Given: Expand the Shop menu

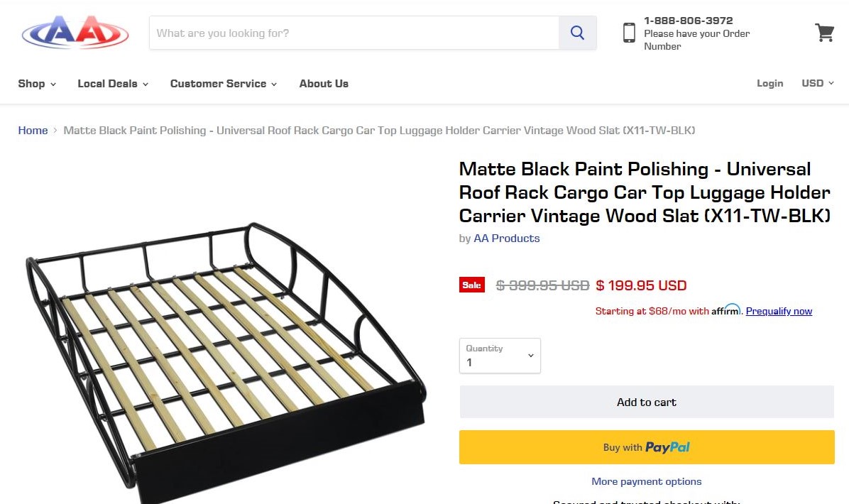Looking at the screenshot, I should 37,84.
